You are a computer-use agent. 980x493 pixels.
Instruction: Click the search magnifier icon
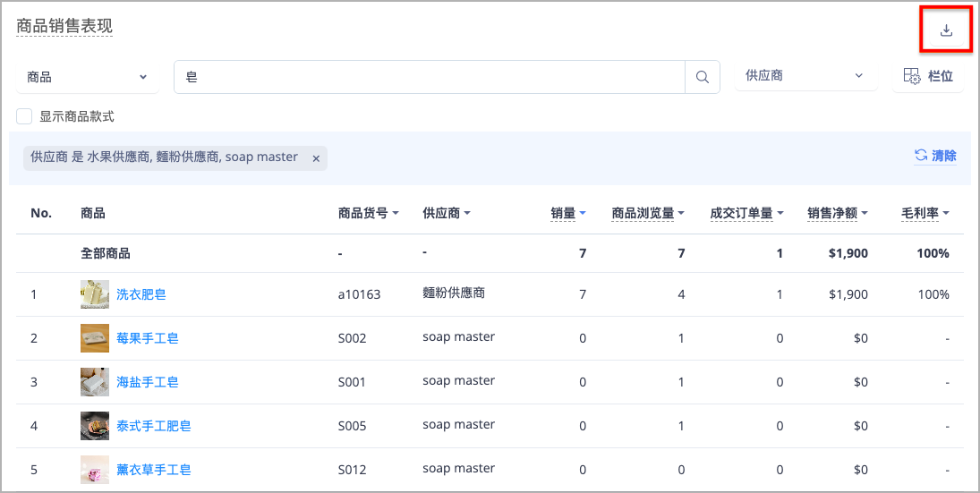tap(703, 77)
